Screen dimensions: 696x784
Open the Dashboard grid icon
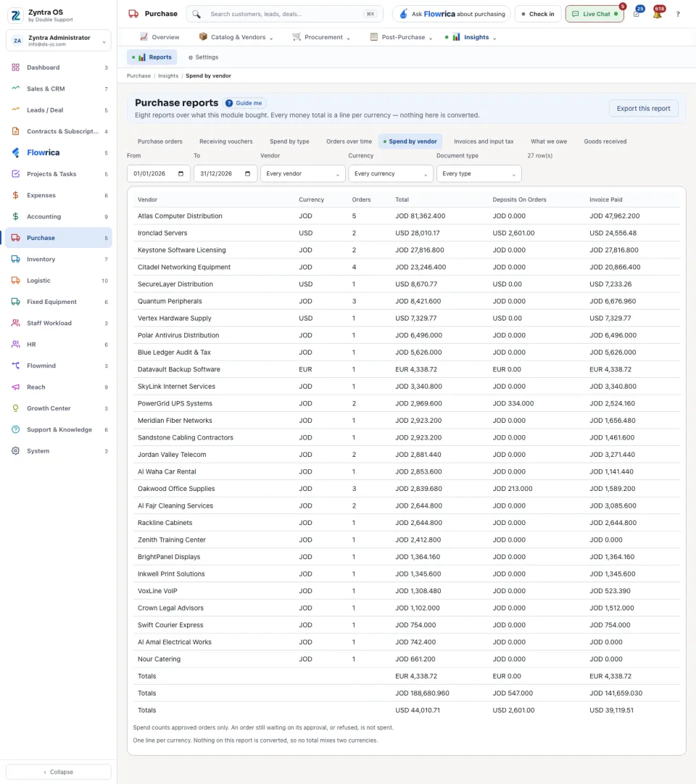coord(15,67)
